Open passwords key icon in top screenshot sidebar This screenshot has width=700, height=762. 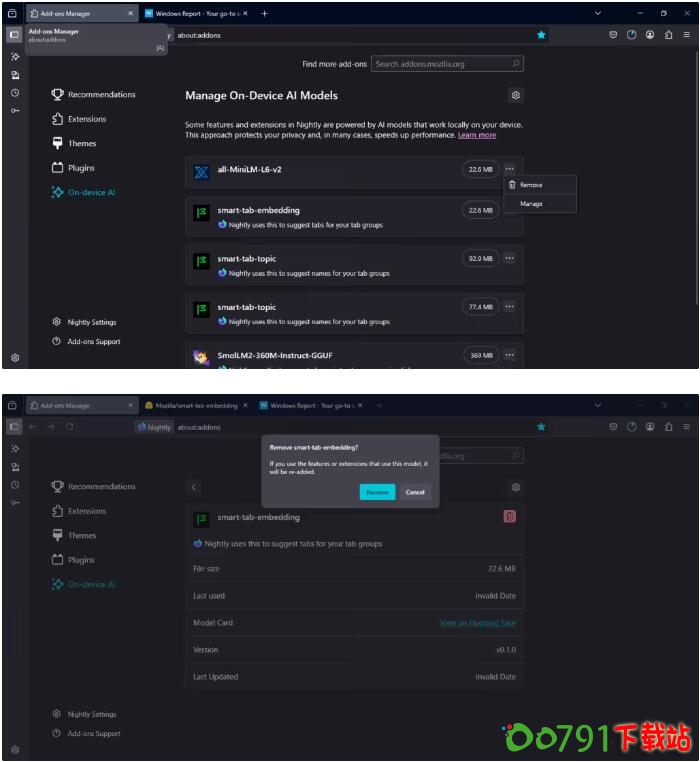point(15,111)
